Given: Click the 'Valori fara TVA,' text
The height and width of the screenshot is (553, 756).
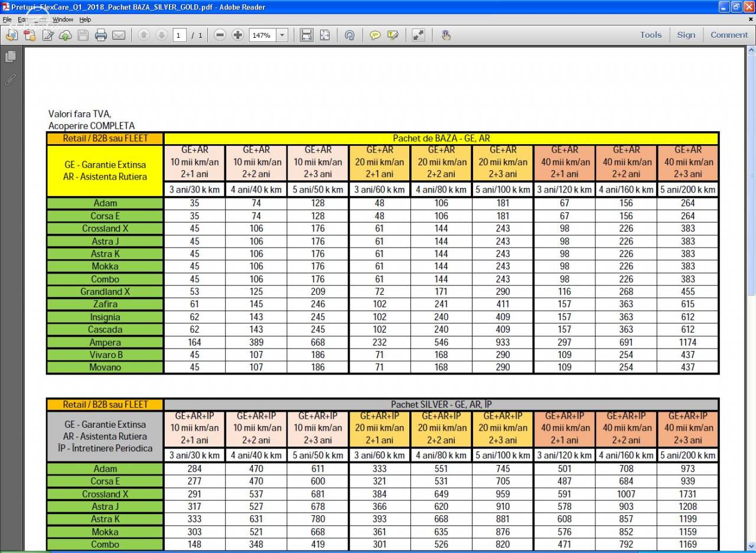Looking at the screenshot, I should pos(80,113).
